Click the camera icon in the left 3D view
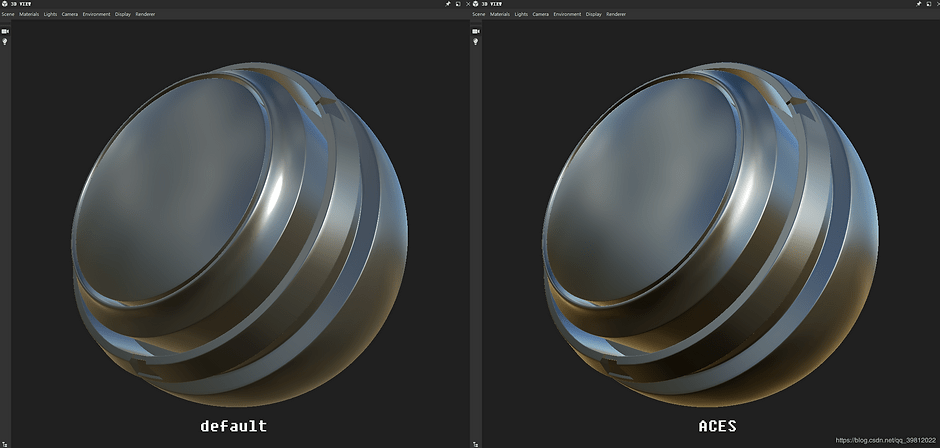 [5, 31]
